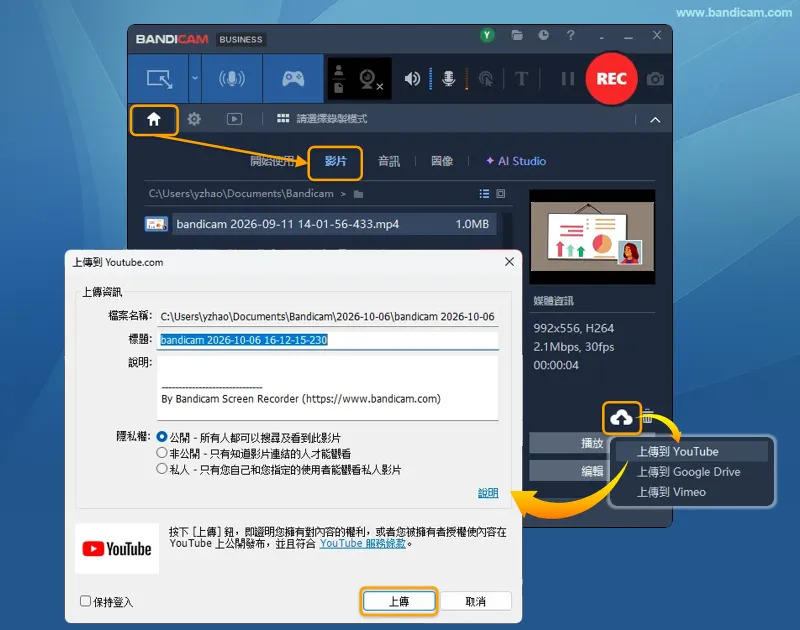The width and height of the screenshot is (800, 630).
Task: Click the video preview thumbnail
Action: (x=592, y=237)
